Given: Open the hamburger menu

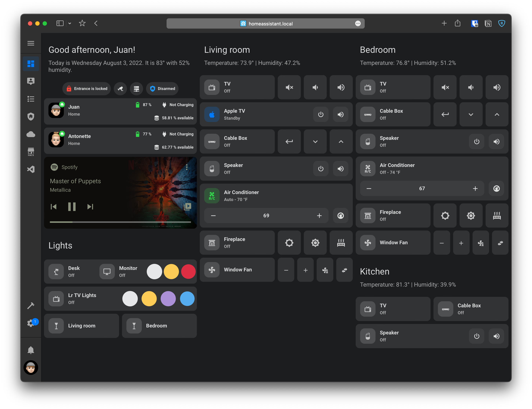Looking at the screenshot, I should point(31,43).
